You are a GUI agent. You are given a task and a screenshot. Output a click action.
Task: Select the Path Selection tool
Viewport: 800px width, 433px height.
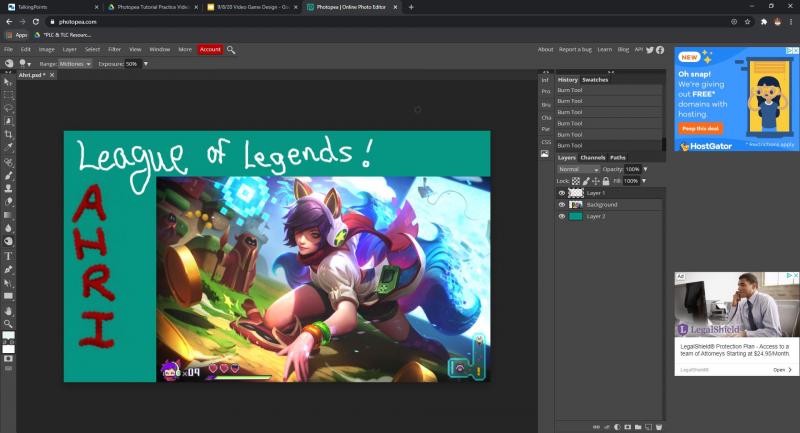click(8, 283)
